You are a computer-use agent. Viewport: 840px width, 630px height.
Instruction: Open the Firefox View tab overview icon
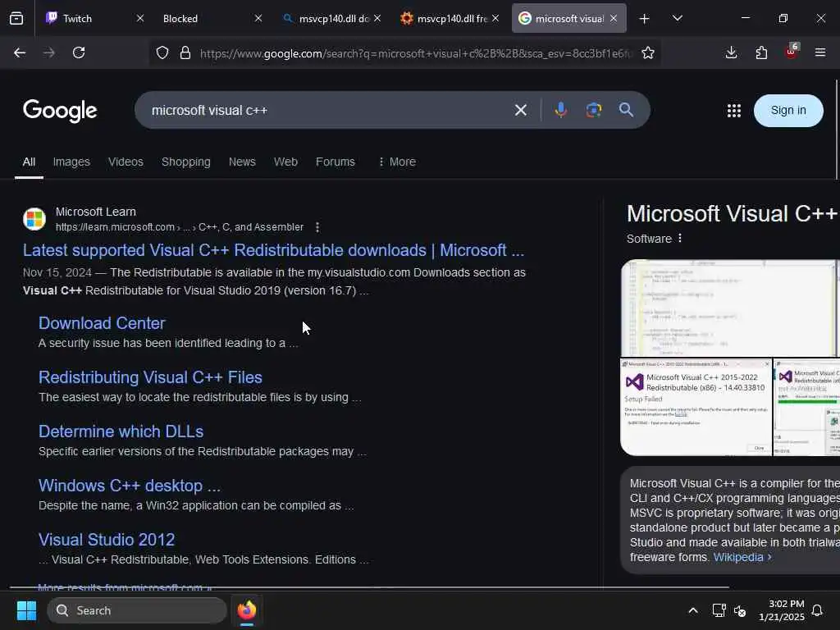(16, 19)
